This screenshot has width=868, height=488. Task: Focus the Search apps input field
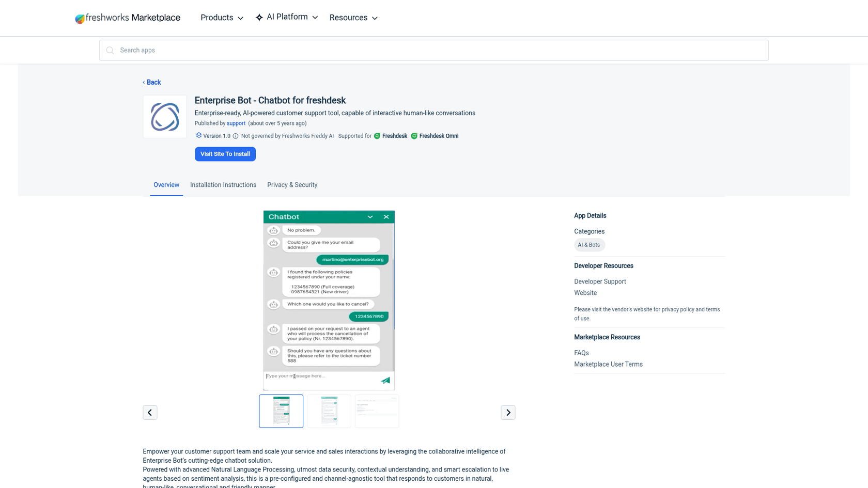pos(434,51)
